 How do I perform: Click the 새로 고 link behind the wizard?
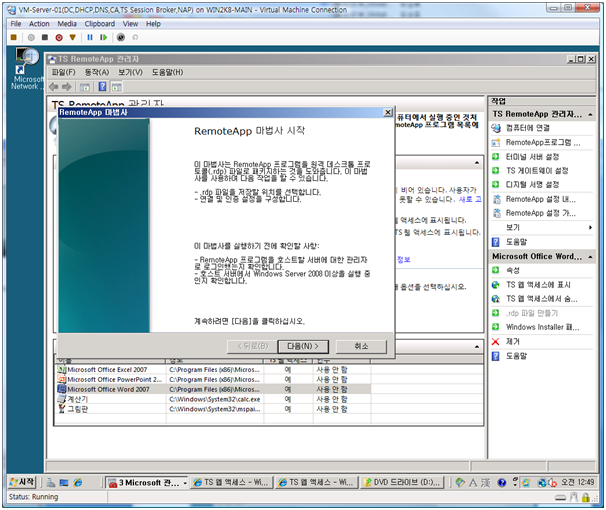[470, 199]
